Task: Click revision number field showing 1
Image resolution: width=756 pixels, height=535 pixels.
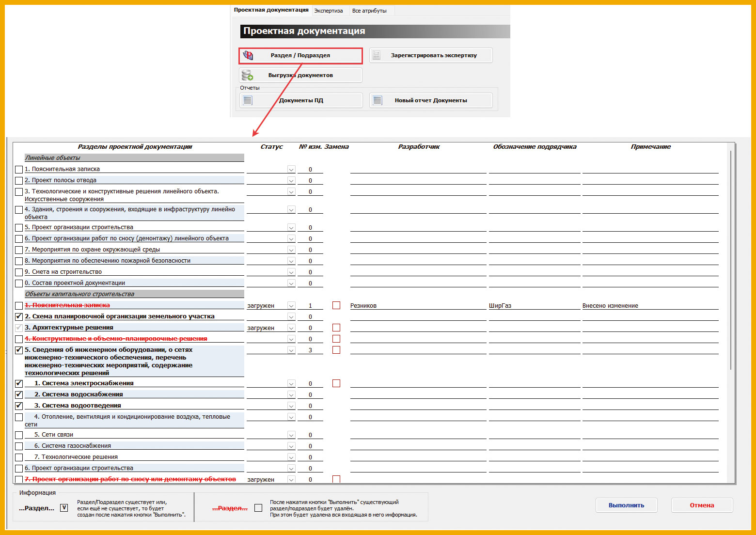Action: pos(310,306)
